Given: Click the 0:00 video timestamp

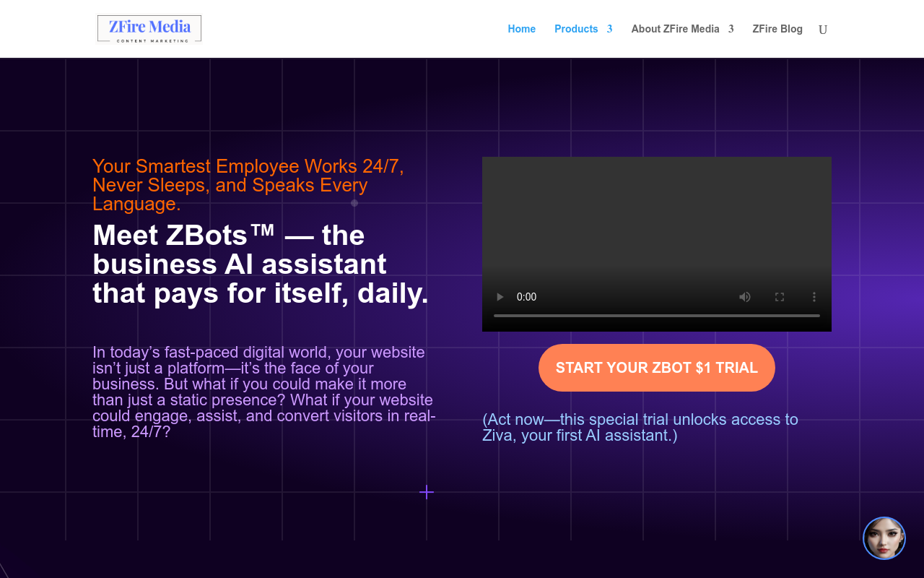Looking at the screenshot, I should [527, 297].
